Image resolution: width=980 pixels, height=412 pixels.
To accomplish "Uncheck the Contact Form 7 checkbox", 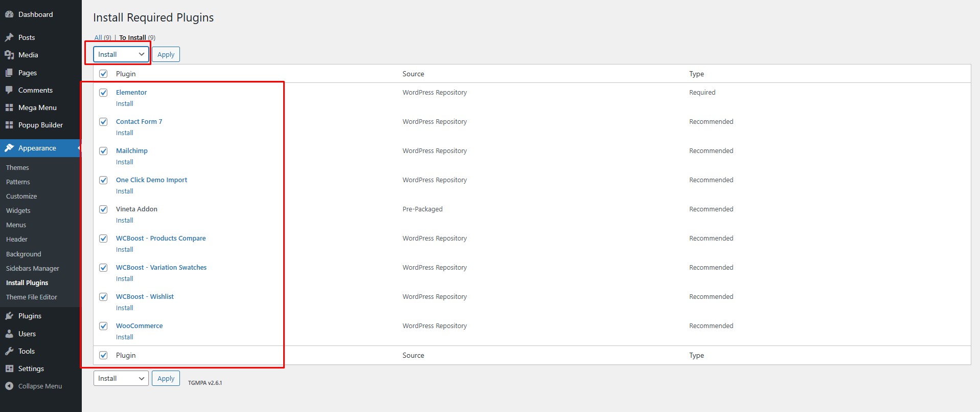I will click(103, 122).
